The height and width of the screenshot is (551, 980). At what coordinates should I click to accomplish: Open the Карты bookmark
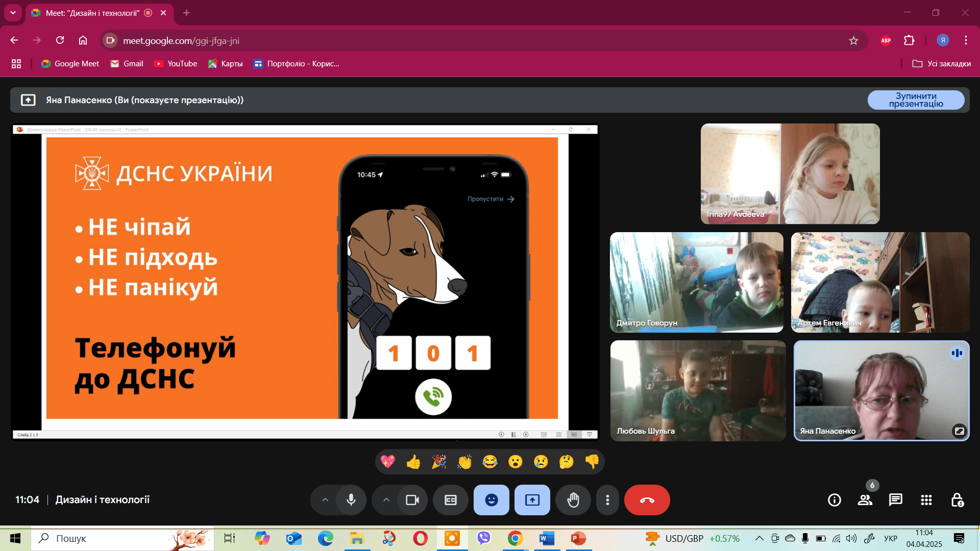(225, 64)
